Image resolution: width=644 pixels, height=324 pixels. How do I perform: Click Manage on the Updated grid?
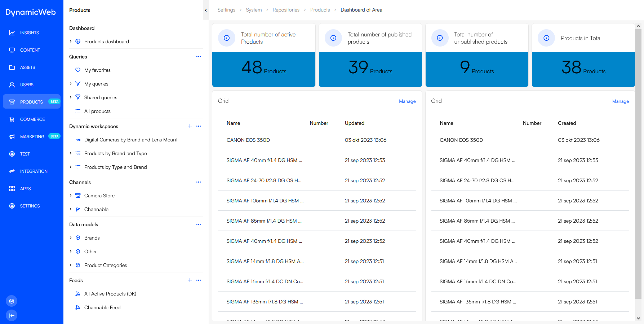click(407, 101)
